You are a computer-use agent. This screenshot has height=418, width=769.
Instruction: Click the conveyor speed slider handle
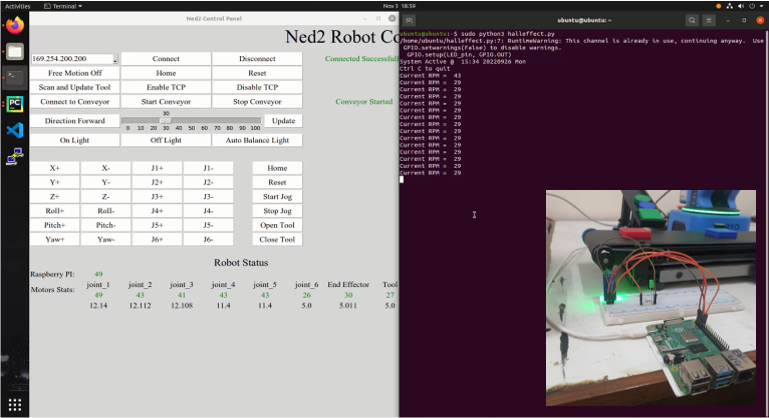[x=166, y=120]
